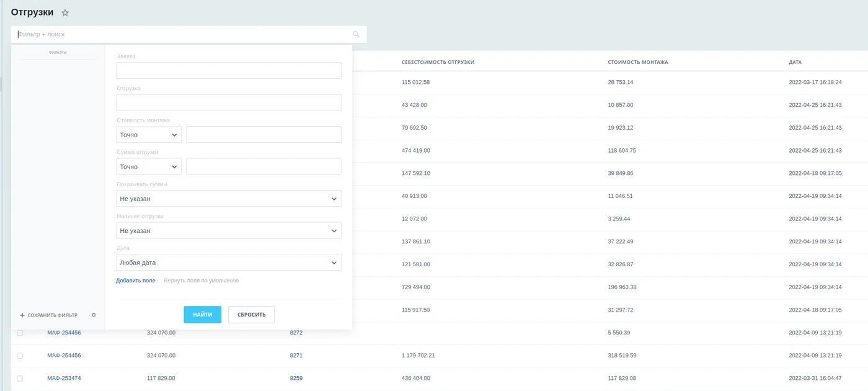The height and width of the screenshot is (391, 868).
Task: Open the МАФ-253474 link
Action: (x=64, y=378)
